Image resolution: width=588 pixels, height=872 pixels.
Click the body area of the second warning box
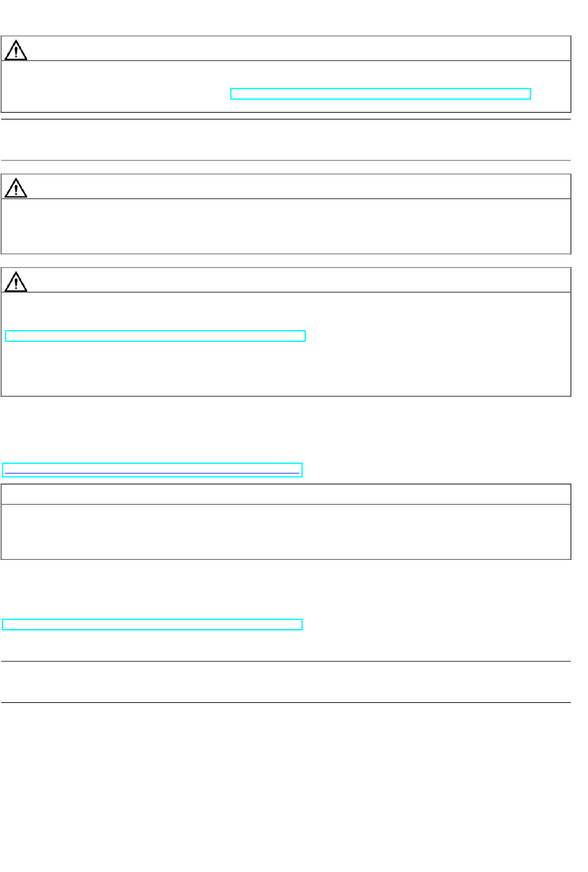click(x=286, y=226)
